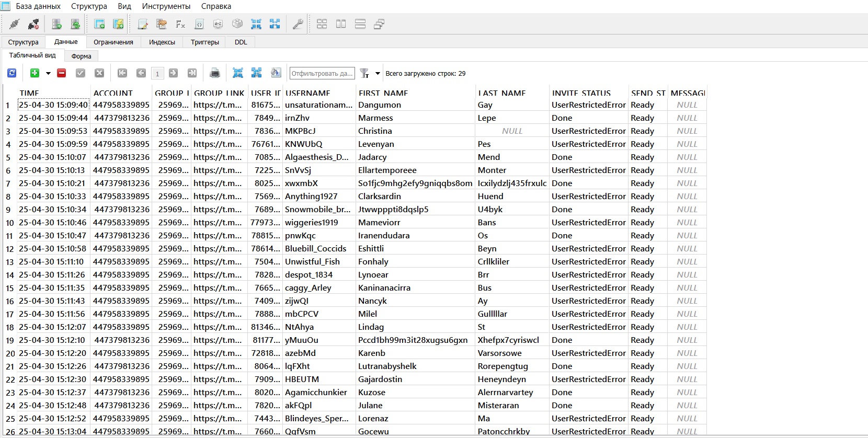Expand the insert row options dropdown arrow
Screen dimensions: 868x438
pos(48,74)
